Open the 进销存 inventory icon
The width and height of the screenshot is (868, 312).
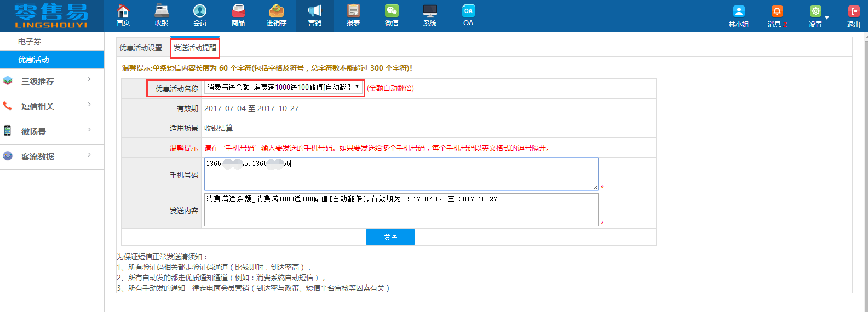[277, 11]
